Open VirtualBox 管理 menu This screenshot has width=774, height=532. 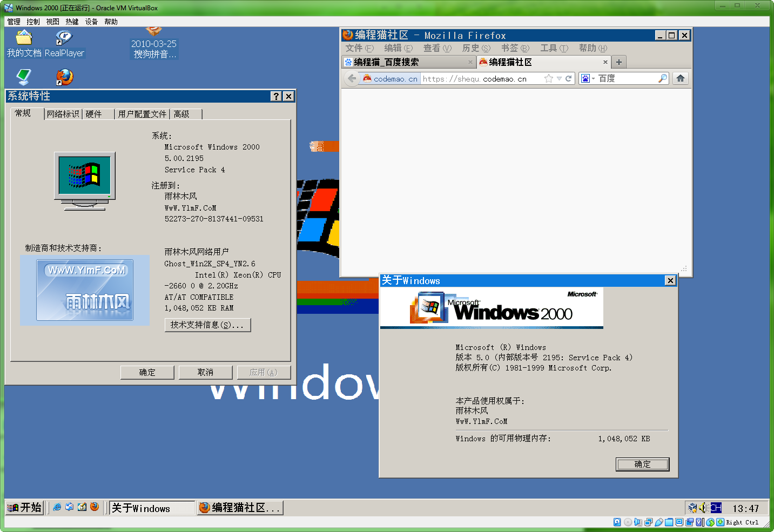pyautogui.click(x=14, y=22)
